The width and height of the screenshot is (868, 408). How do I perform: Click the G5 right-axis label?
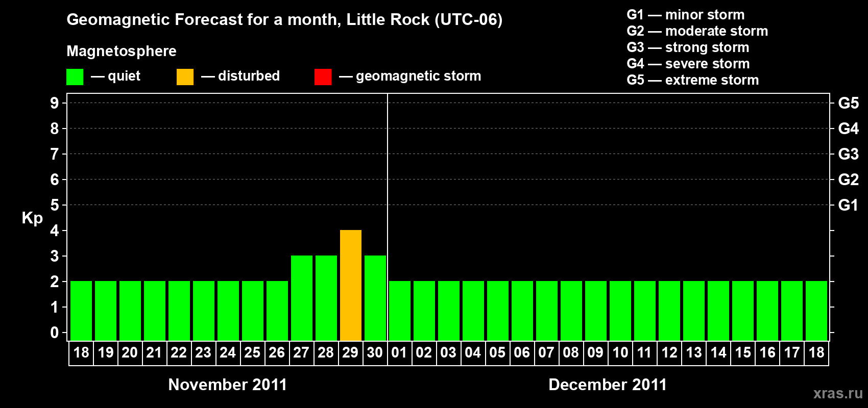click(x=848, y=103)
